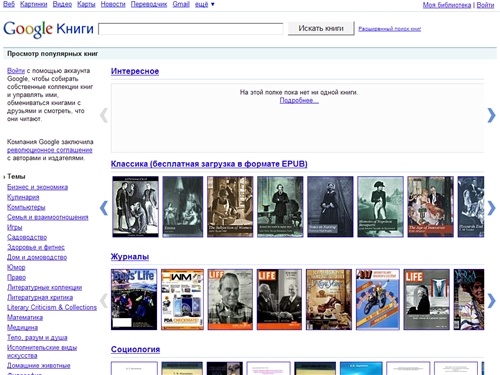This screenshot has height=375, width=500.
Task: Open the Memoirs of Napoleon Bonaparte cover
Action: click(x=380, y=207)
